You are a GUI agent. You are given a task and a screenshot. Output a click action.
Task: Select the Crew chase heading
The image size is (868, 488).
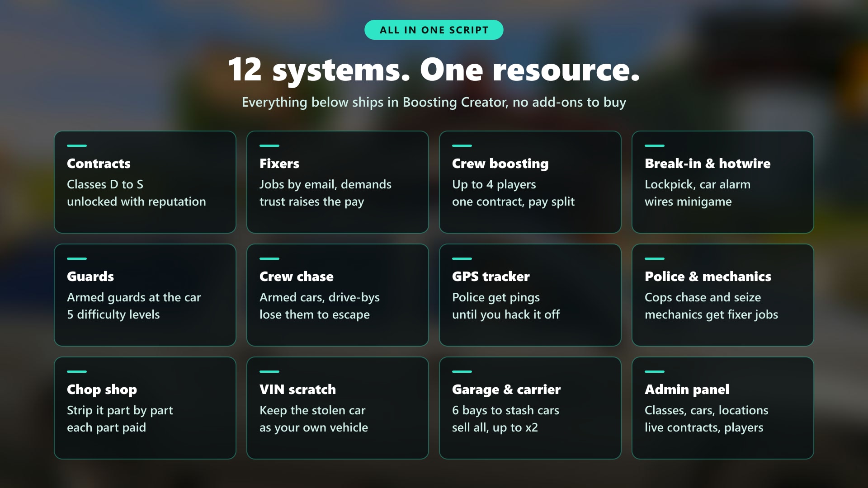297,277
